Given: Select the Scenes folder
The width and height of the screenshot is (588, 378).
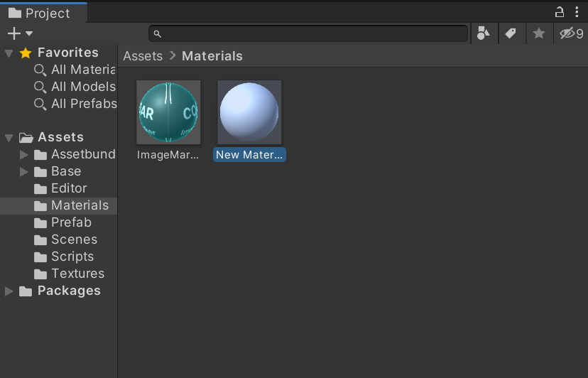Looking at the screenshot, I should (x=75, y=239).
